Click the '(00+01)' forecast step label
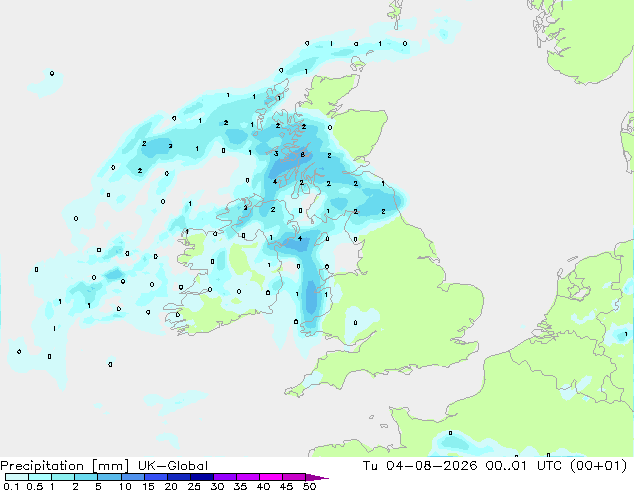The height and width of the screenshot is (490, 634). click(598, 466)
